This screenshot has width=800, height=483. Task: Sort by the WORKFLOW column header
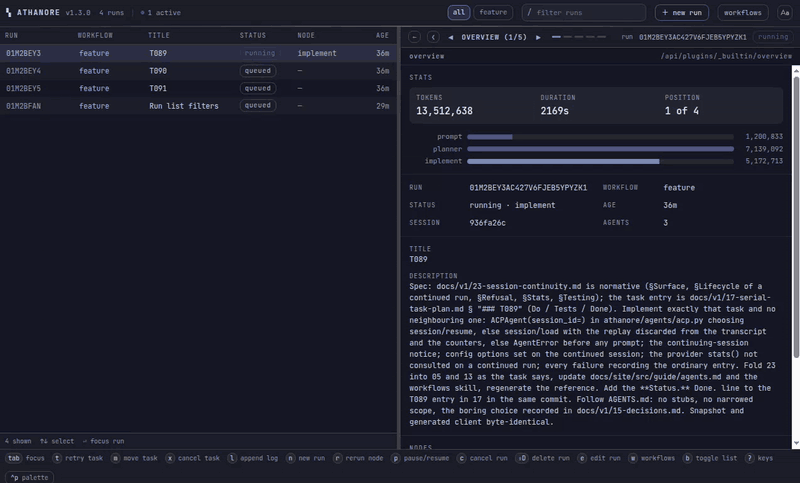click(95, 35)
